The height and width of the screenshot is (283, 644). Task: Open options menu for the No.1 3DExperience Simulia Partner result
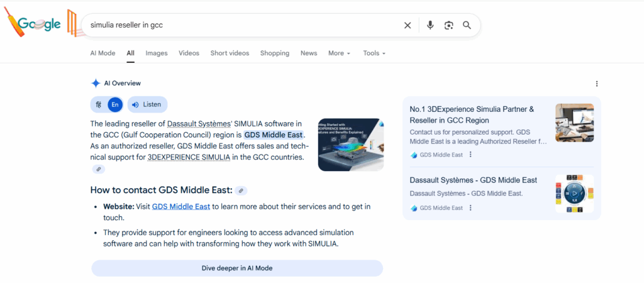pos(470,155)
